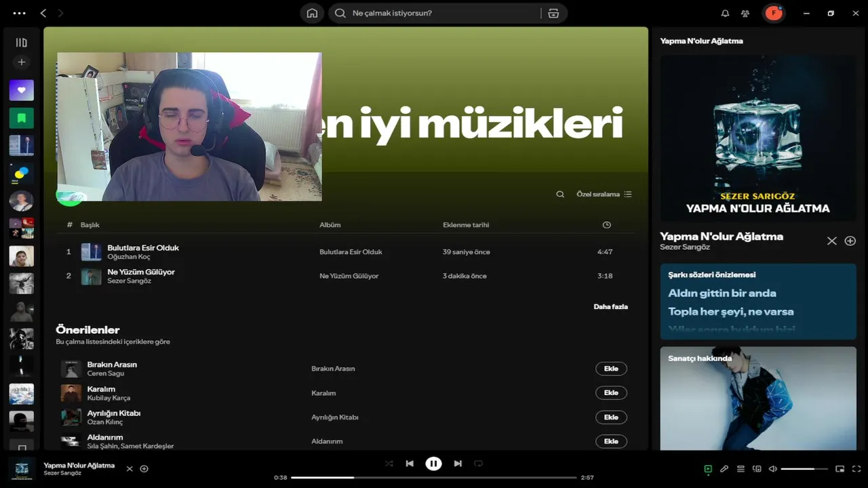
Task: Open album link 'Bulutlara Esir Olduk'
Action: click(351, 252)
